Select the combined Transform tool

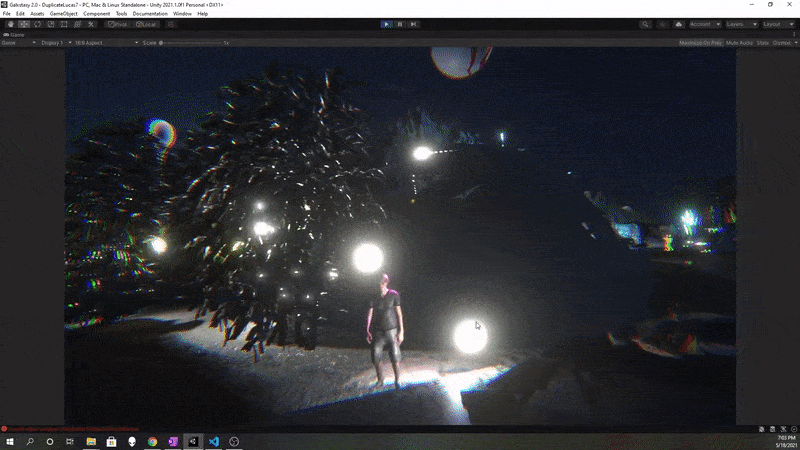click(x=78, y=24)
